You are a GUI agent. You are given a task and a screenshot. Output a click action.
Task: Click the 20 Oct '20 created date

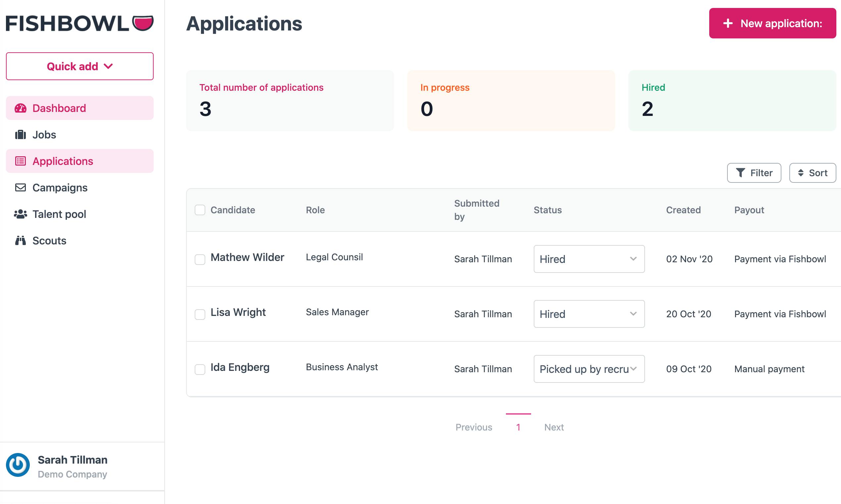(689, 314)
